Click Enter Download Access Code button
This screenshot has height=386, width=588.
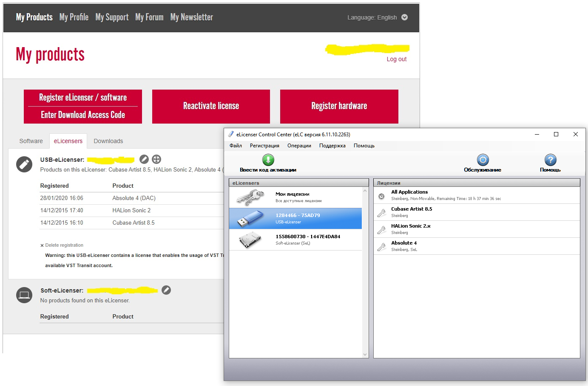point(83,115)
